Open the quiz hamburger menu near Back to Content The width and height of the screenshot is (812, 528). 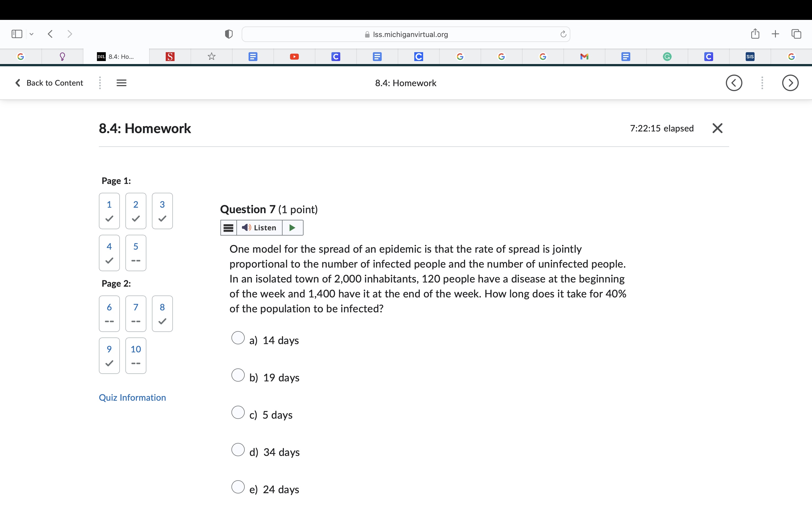122,83
